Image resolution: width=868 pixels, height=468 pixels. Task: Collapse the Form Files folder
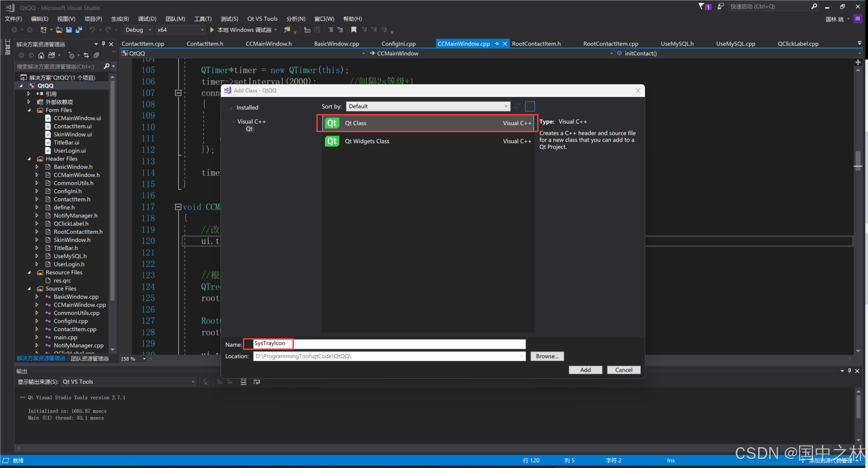tap(29, 110)
